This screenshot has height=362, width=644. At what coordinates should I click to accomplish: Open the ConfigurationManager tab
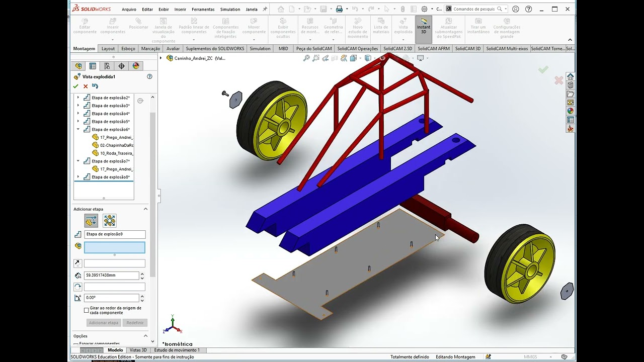pos(107,66)
